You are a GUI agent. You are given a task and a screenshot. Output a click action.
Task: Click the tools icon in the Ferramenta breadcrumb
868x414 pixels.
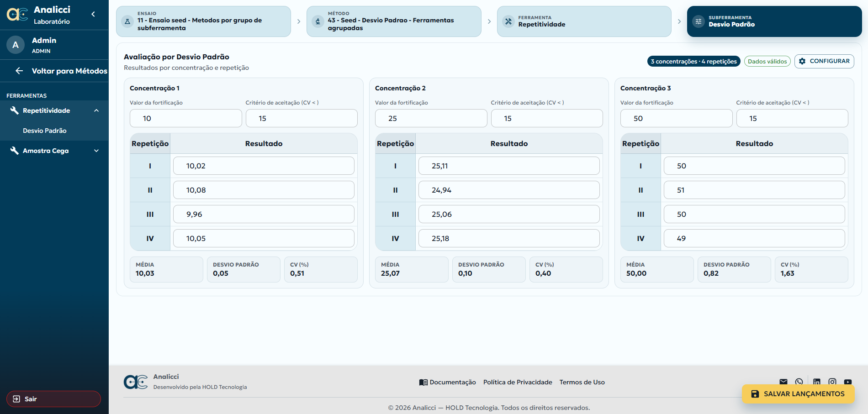coord(508,21)
